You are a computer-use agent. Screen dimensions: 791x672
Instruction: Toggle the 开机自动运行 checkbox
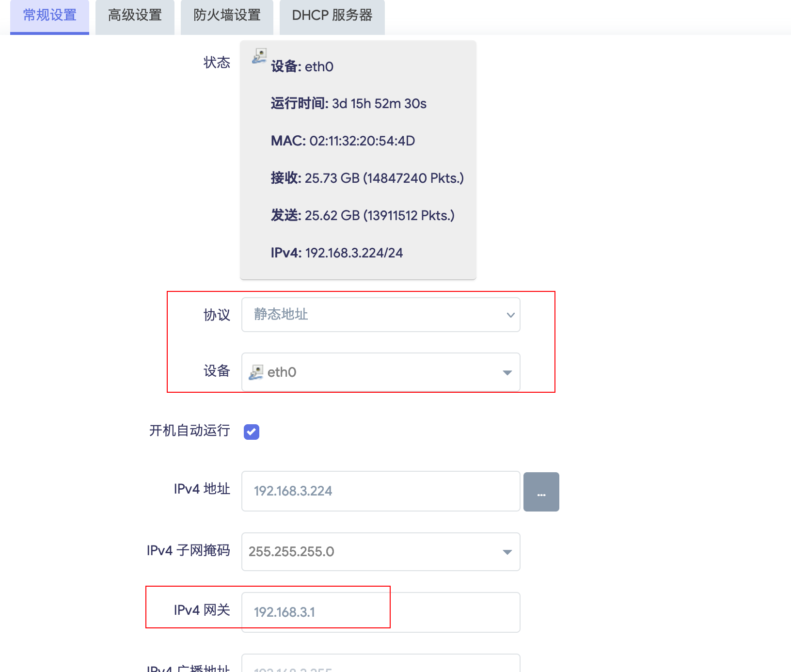coord(252,432)
